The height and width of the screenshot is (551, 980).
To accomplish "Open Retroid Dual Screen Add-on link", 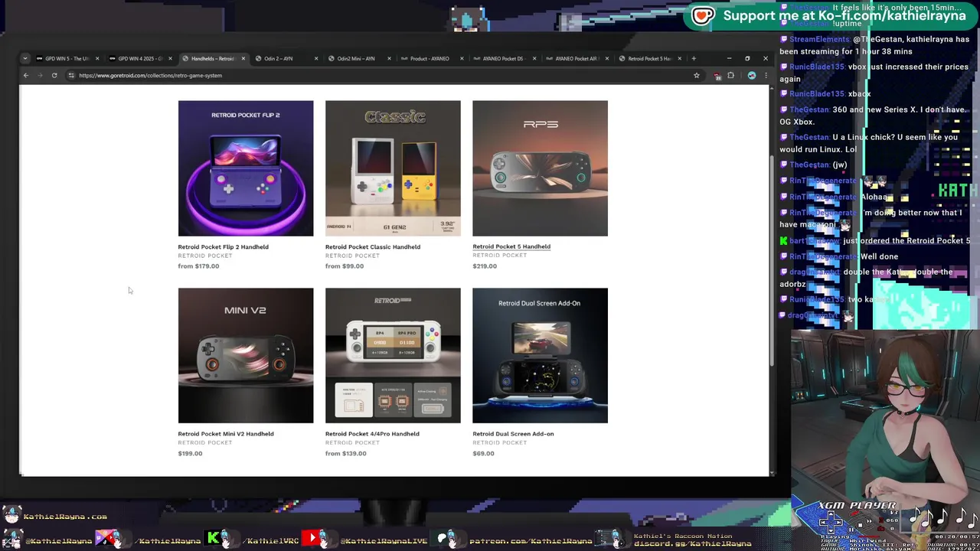I will (x=513, y=434).
